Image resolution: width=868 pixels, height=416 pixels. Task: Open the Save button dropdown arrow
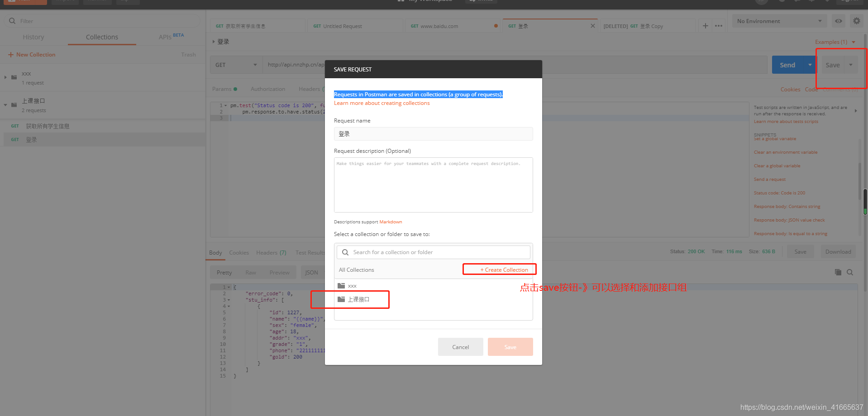851,65
